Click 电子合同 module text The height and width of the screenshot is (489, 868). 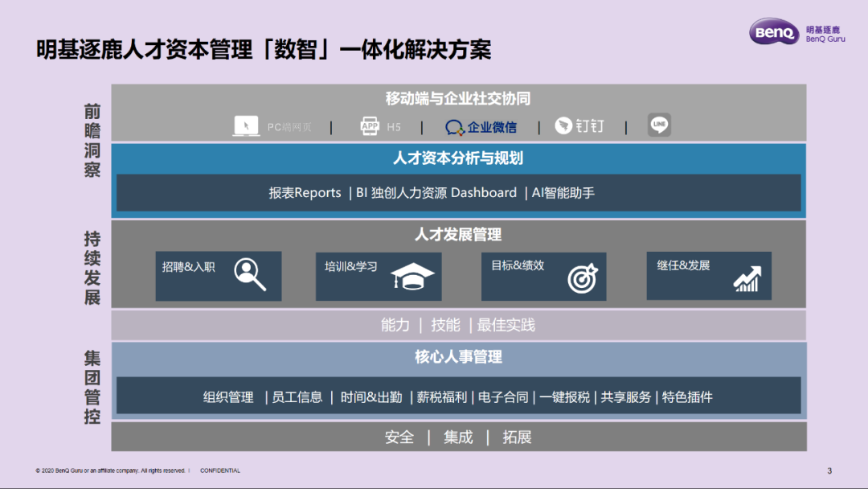[x=503, y=397]
